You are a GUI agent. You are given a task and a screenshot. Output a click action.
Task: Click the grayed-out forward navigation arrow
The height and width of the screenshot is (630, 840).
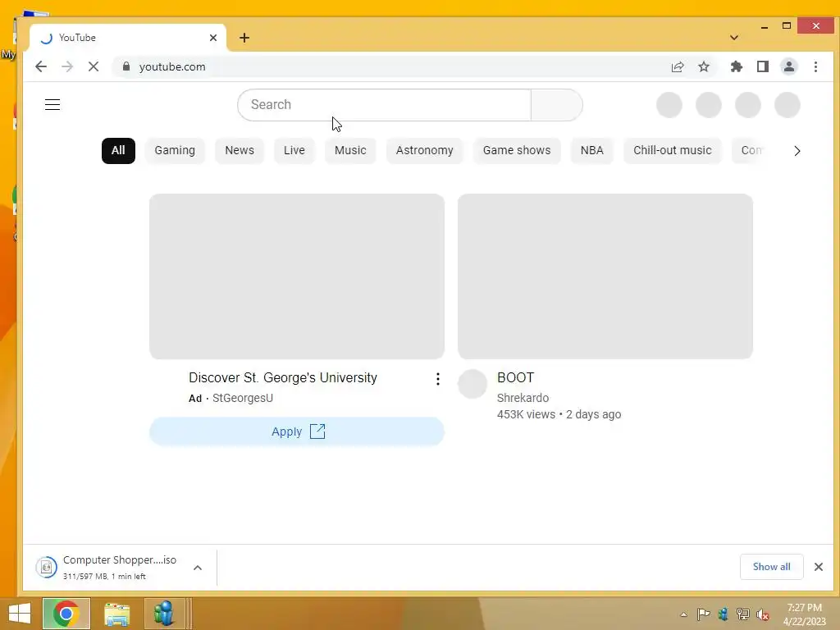(x=67, y=66)
